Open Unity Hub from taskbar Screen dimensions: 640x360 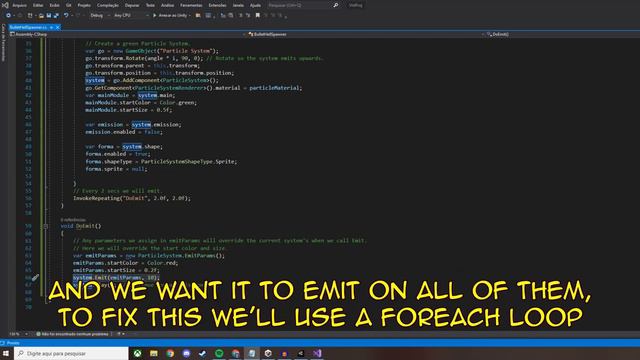pos(268,353)
